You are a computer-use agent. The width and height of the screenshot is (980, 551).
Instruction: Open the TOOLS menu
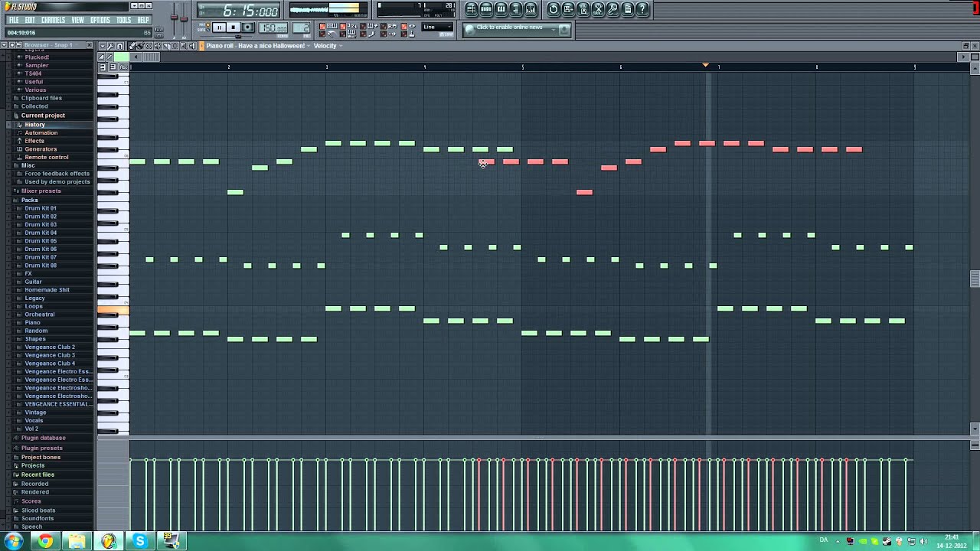pyautogui.click(x=124, y=20)
